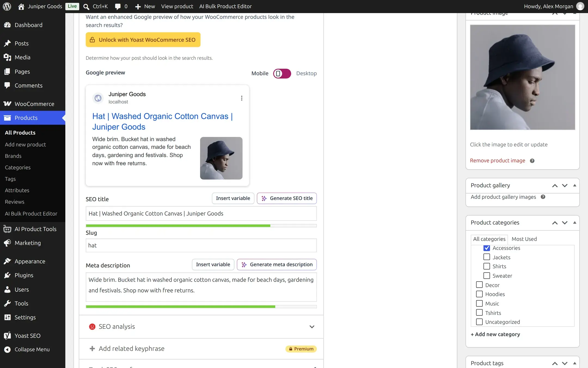This screenshot has width=588, height=368.
Task: Open the Yoast SEO sidebar icon
Action: click(7, 336)
